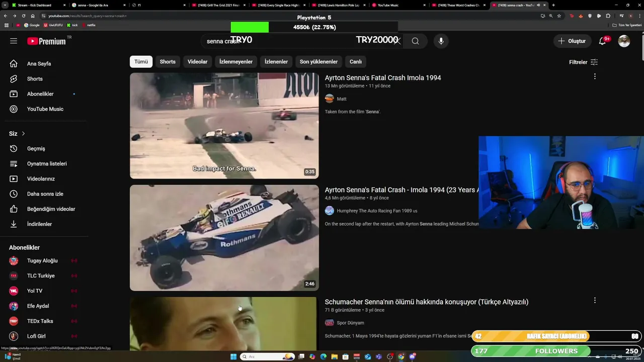Screen dimensions: 644x362
Task: Click the Oluştur create button
Action: tap(573, 41)
